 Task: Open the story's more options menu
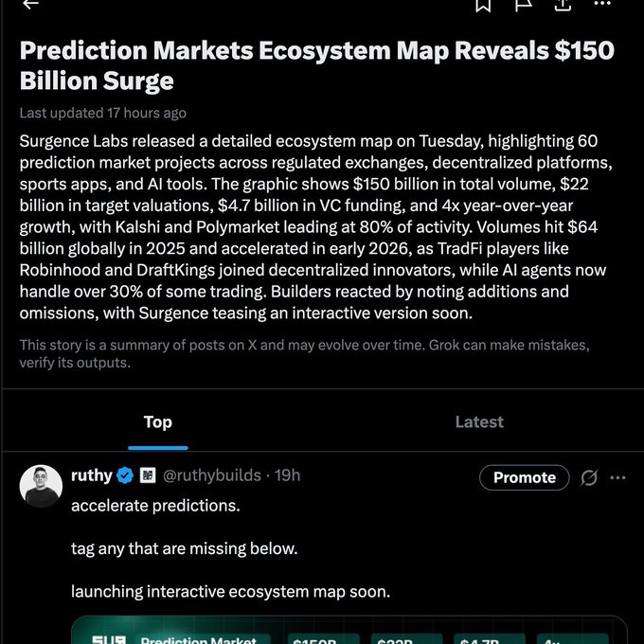(x=602, y=5)
